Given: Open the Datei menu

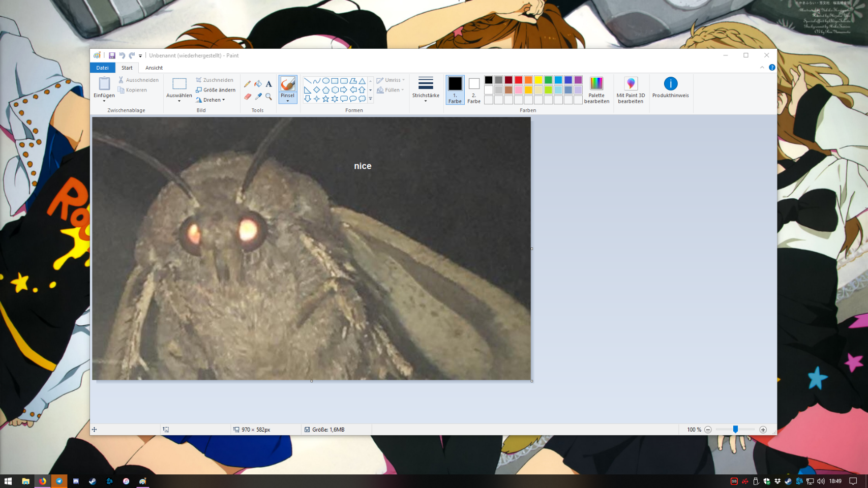Looking at the screenshot, I should click(x=102, y=68).
